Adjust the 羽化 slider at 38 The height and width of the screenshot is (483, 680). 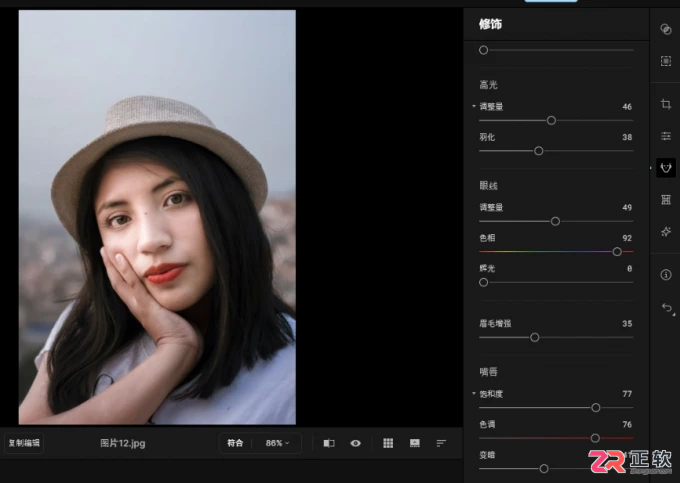click(x=539, y=151)
